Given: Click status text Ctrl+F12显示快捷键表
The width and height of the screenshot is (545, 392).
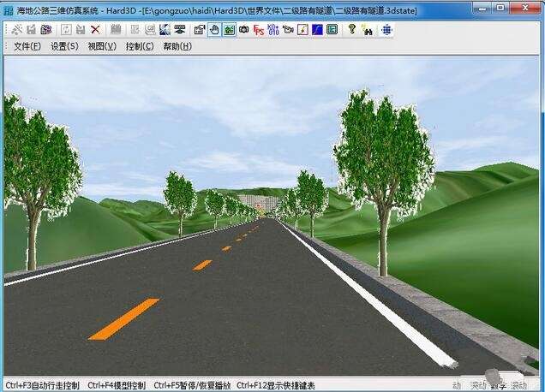Looking at the screenshot, I should (276, 385).
